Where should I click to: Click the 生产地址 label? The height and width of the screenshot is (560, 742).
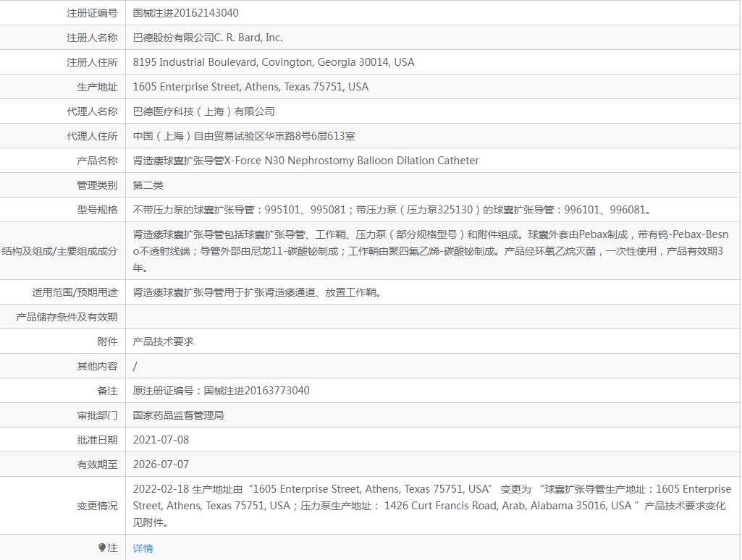(x=97, y=87)
